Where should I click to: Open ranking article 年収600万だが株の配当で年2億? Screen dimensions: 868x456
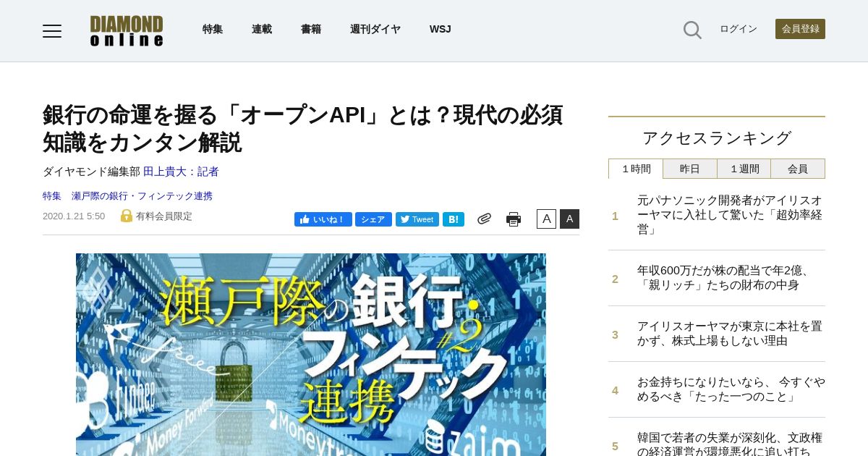(726, 278)
